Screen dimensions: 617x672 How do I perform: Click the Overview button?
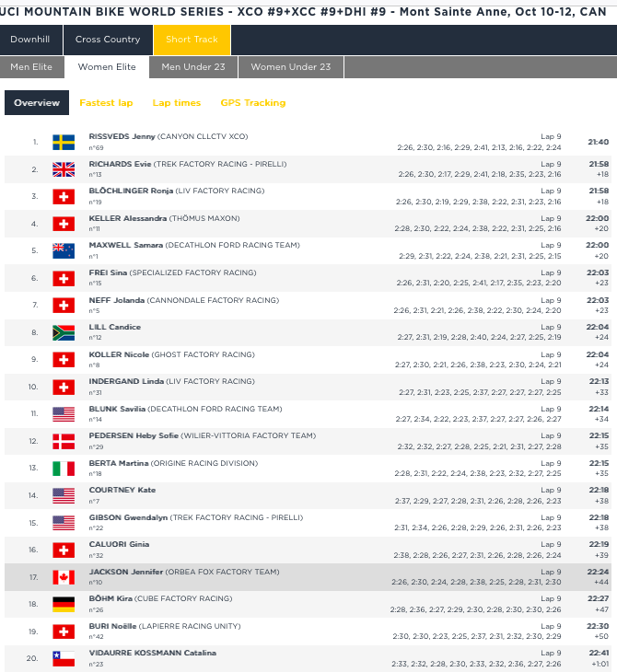37,103
